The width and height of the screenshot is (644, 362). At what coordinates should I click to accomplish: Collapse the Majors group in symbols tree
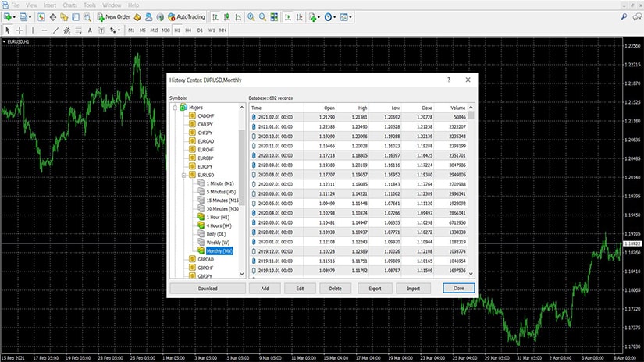pyautogui.click(x=174, y=107)
